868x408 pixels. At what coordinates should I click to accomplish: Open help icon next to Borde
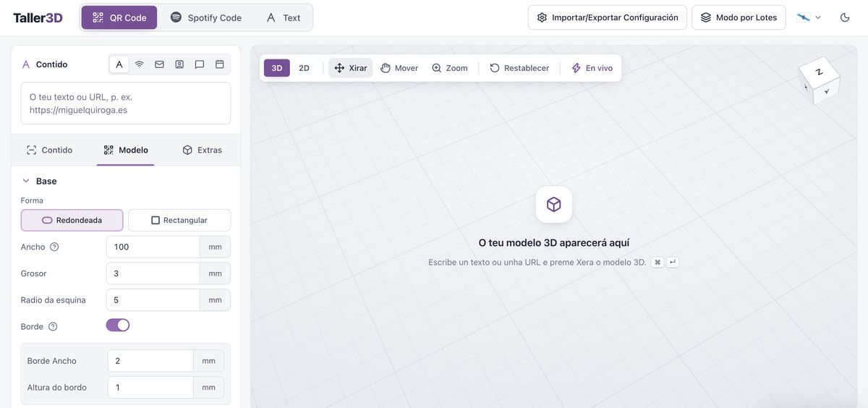pos(53,326)
